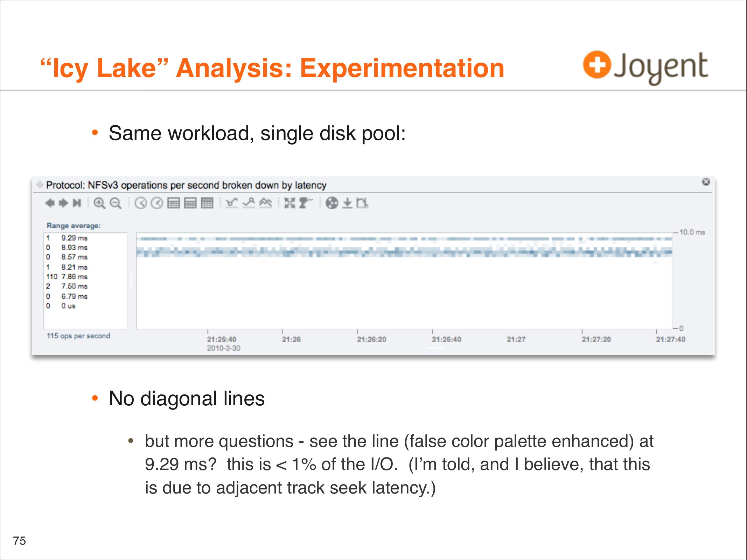Click the back arrow in chart toolbar
Viewport: 747px width, 560px height.
coord(50,203)
